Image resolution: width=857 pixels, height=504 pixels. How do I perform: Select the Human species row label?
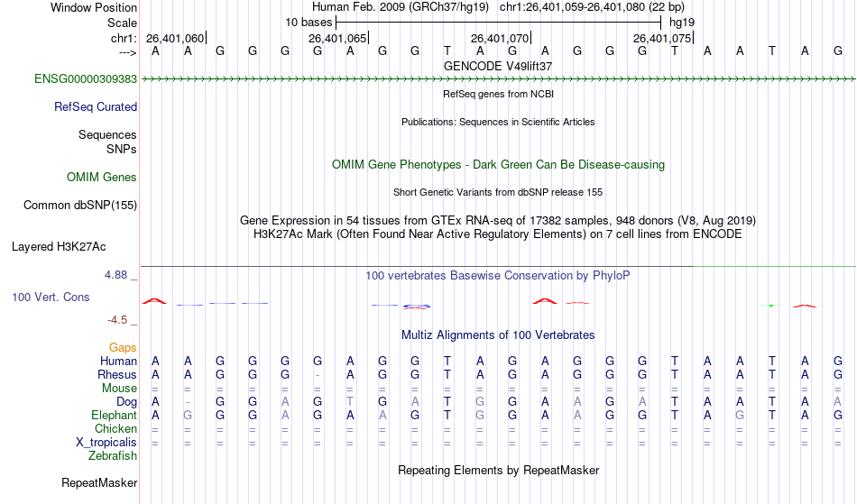tap(118, 362)
